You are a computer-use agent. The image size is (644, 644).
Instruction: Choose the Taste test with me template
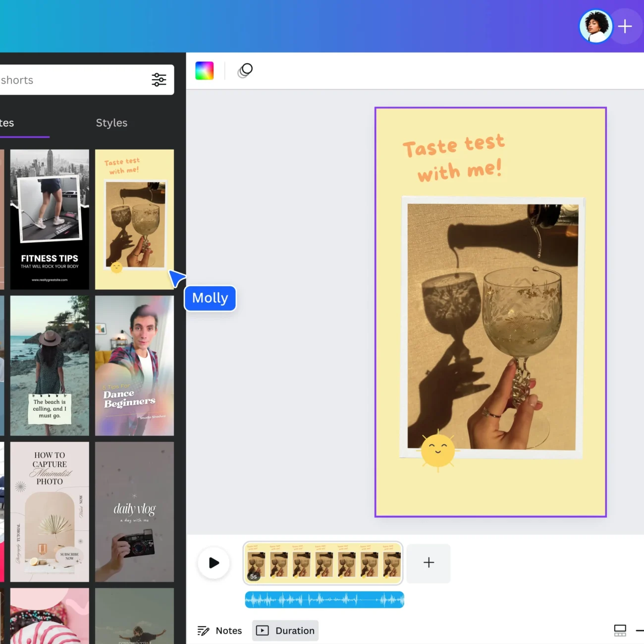(x=134, y=219)
